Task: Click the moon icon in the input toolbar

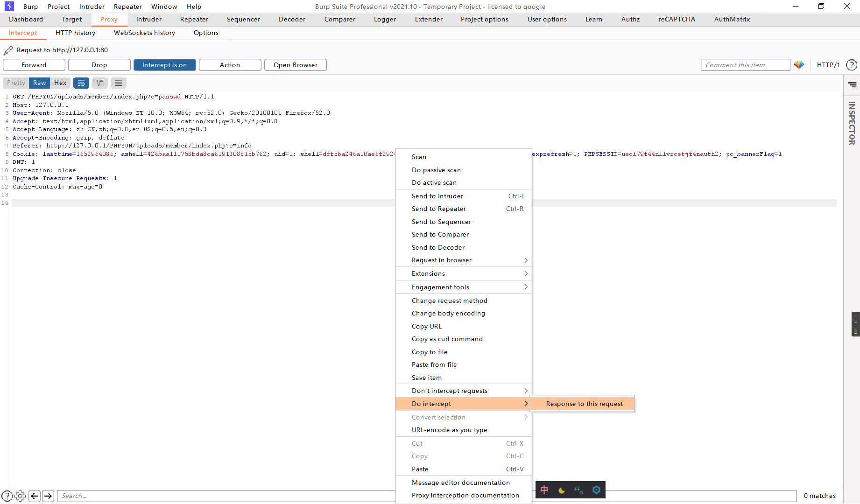Action: (562, 490)
